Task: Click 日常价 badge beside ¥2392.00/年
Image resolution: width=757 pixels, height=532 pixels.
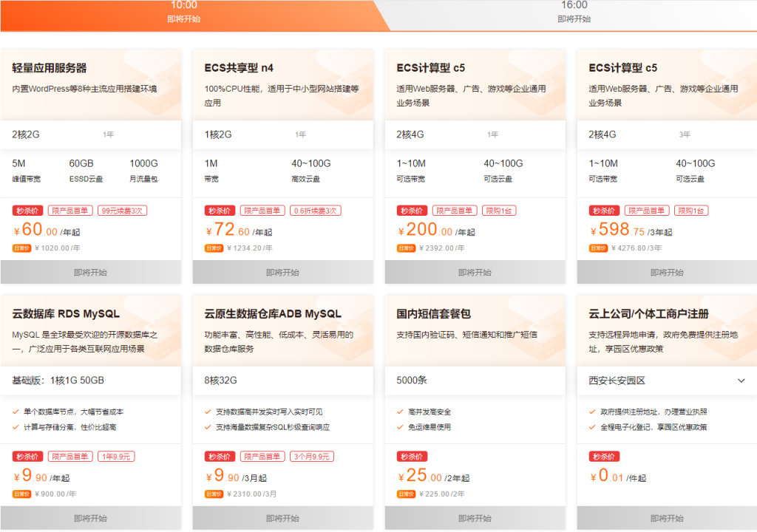Action: coord(406,248)
